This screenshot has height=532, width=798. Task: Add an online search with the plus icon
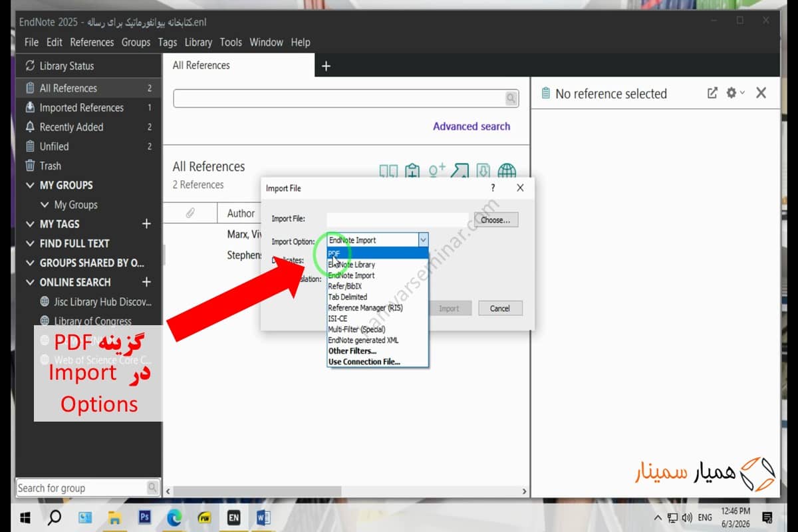coord(147,282)
